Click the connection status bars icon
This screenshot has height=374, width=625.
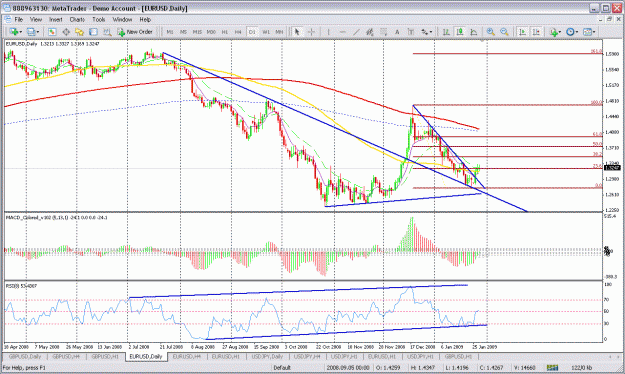point(552,367)
